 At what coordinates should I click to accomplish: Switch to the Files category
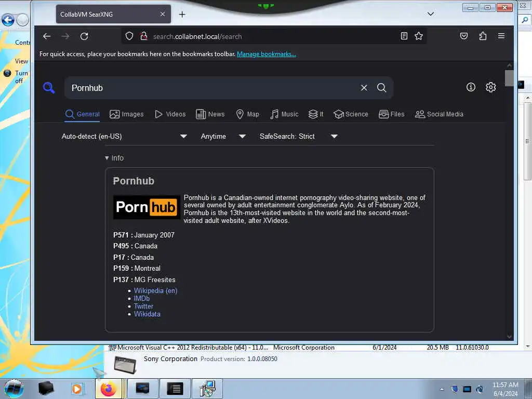pyautogui.click(x=392, y=114)
